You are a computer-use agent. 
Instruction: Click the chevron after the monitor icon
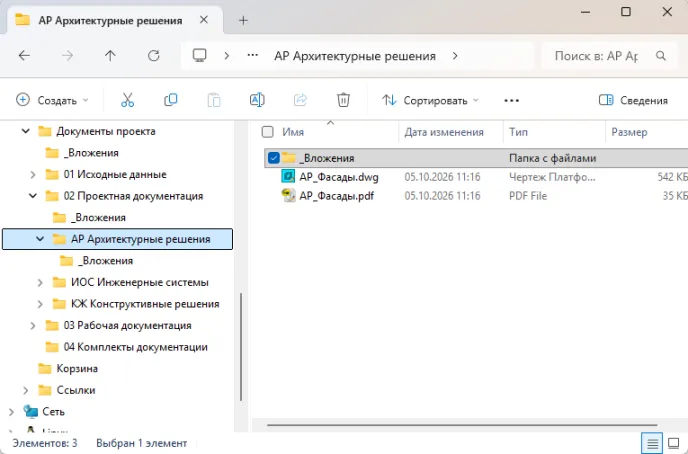[226, 56]
